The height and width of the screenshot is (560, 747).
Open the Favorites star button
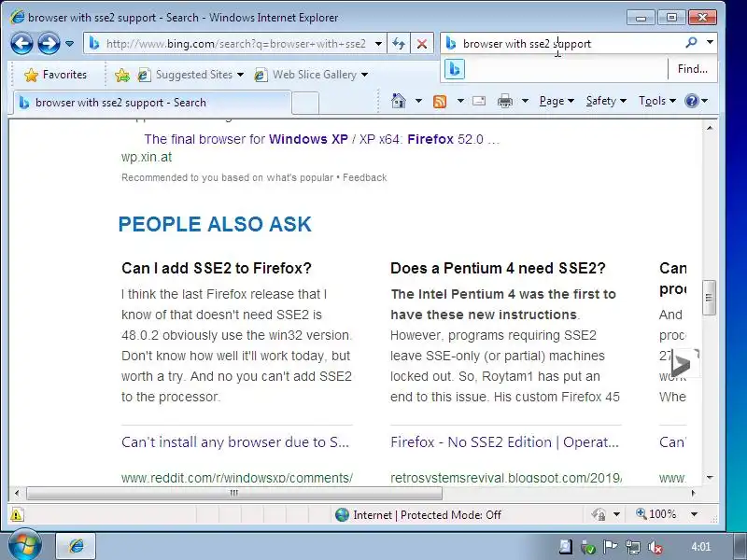[x=56, y=75]
